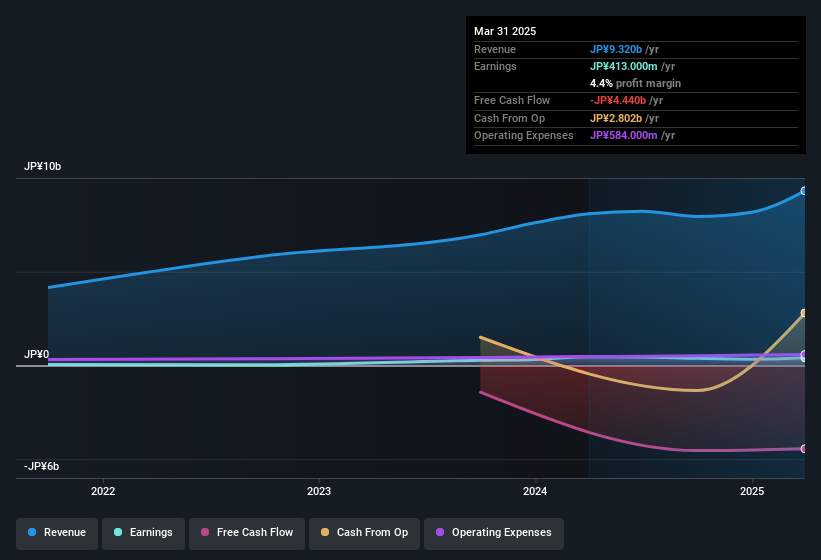821x560 pixels.
Task: Select the pink Free Cash Flow endpoint marker
Action: tap(803, 449)
